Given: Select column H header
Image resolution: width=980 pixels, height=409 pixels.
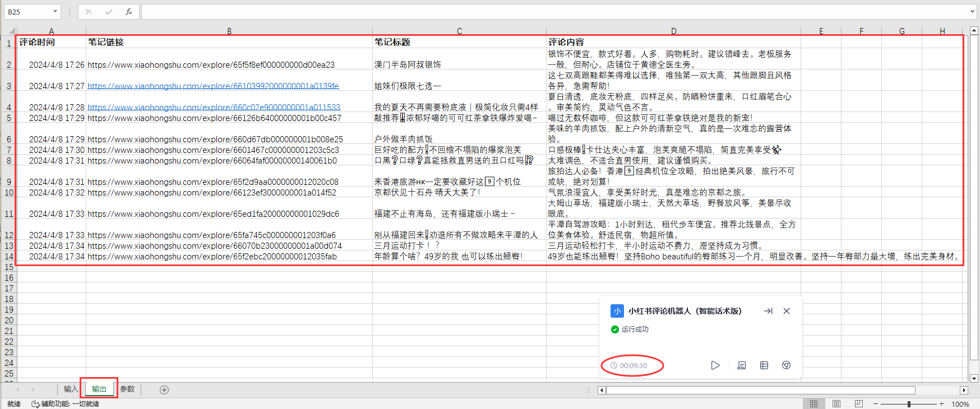Looking at the screenshot, I should tap(942, 31).
